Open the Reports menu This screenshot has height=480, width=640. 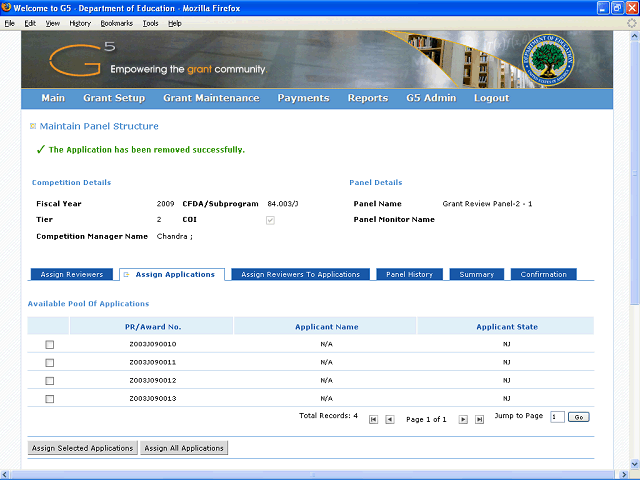[368, 98]
